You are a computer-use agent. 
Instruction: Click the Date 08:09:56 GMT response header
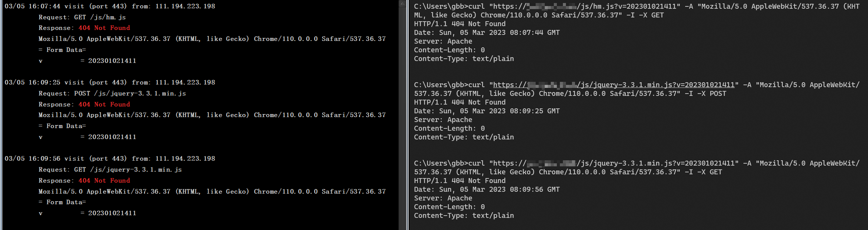[x=487, y=189]
